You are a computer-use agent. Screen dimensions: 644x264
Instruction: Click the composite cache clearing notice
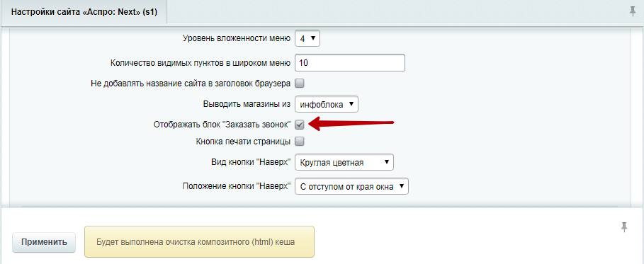199,242
